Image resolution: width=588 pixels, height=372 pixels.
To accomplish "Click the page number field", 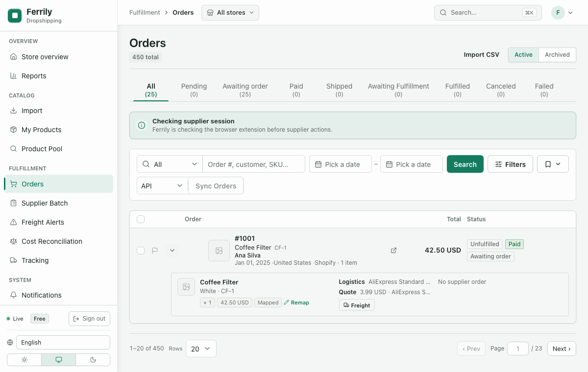I will [x=518, y=349].
